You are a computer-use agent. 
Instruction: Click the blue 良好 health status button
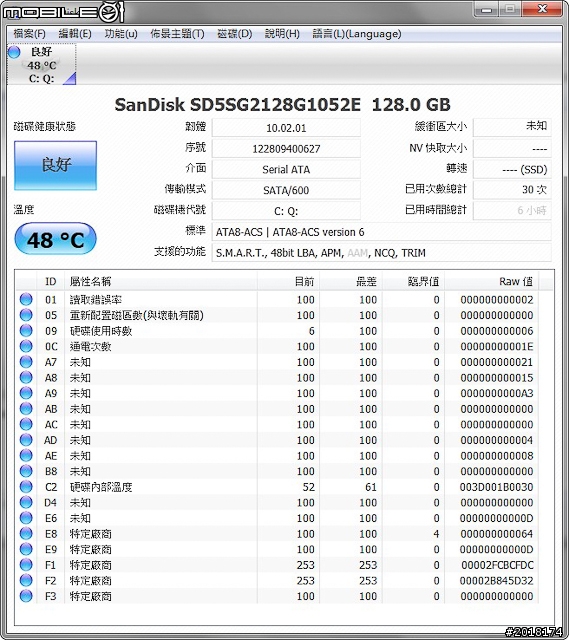[56, 165]
